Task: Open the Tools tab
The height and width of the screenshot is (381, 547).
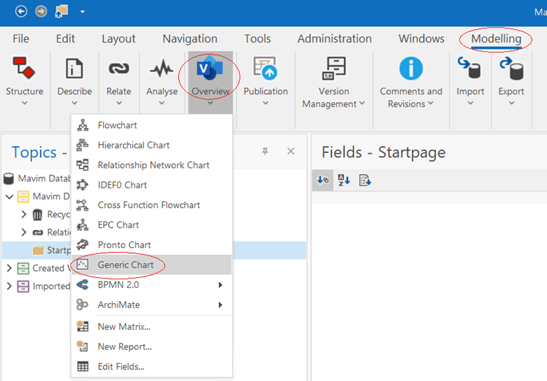Action: (x=257, y=39)
